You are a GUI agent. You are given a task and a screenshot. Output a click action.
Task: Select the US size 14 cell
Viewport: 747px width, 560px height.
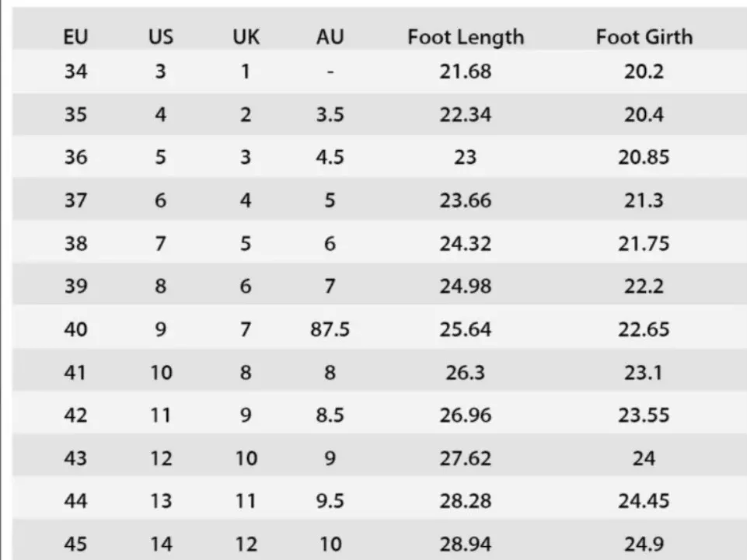(x=160, y=544)
